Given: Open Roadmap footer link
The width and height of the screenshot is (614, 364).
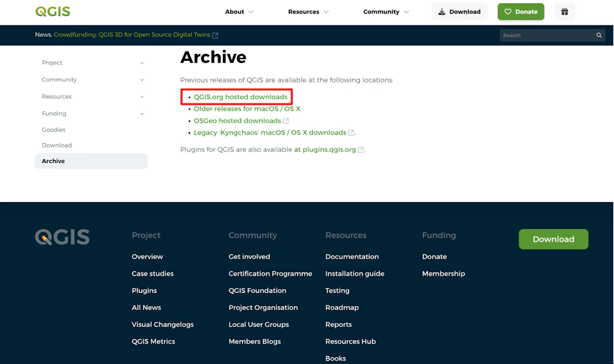Looking at the screenshot, I should click(x=342, y=307).
